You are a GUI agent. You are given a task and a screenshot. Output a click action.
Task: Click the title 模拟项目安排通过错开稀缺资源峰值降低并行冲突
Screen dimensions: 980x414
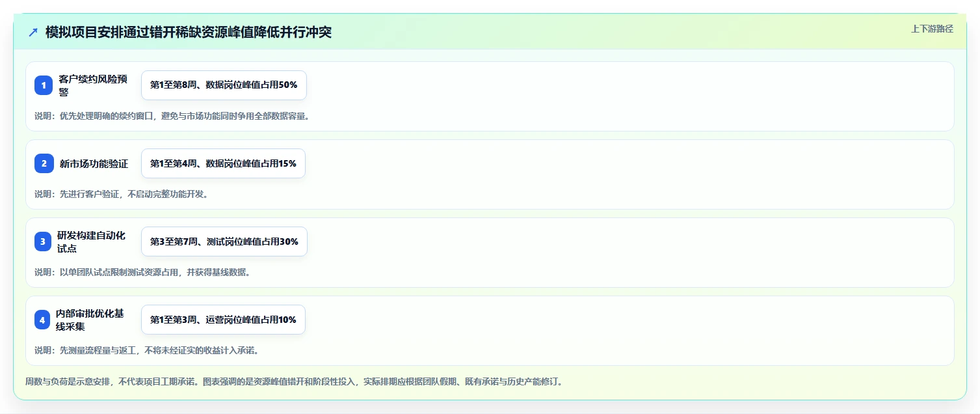[x=189, y=32]
